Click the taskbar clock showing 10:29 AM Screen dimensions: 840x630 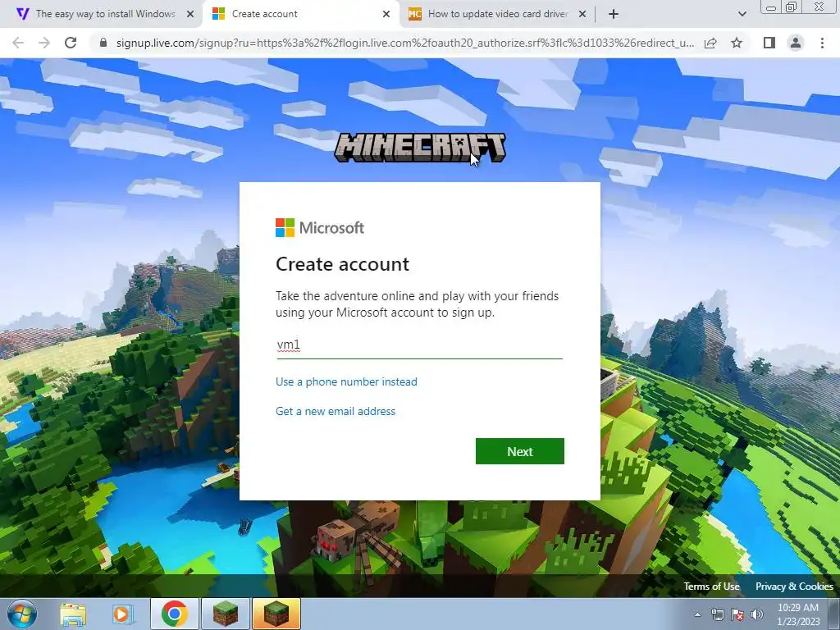coord(798,614)
